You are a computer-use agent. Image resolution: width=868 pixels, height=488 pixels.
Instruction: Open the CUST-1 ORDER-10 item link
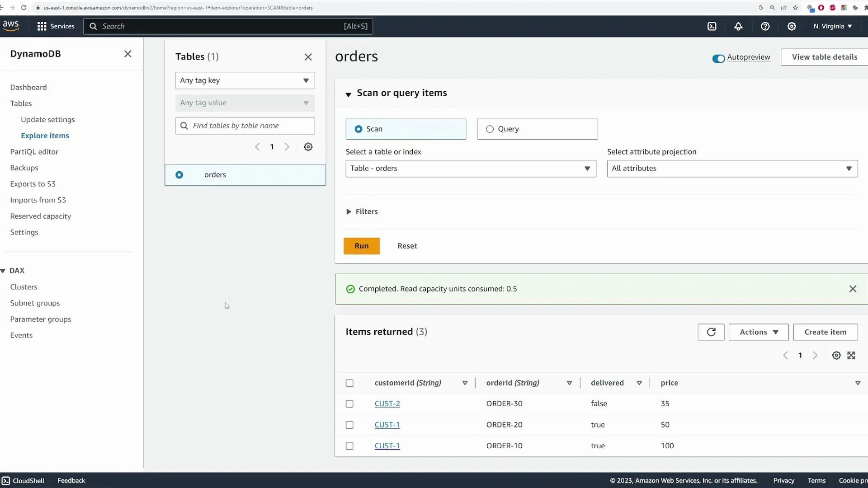387,446
